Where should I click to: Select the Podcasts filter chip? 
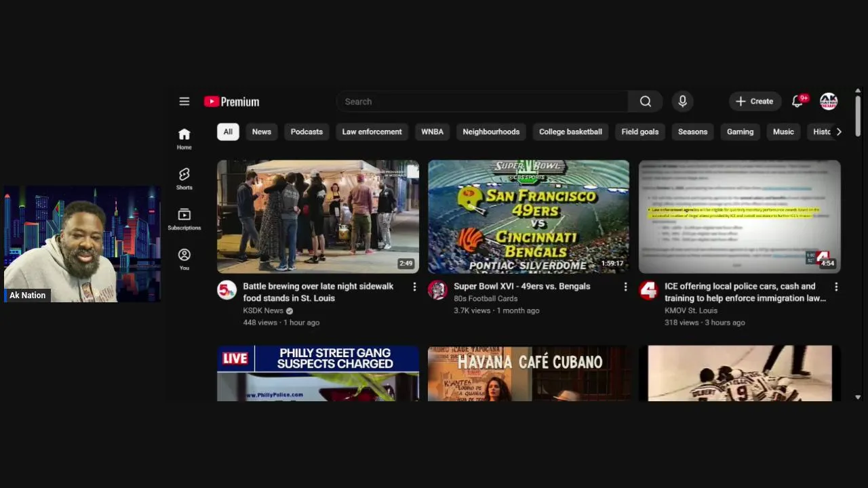[x=307, y=131]
